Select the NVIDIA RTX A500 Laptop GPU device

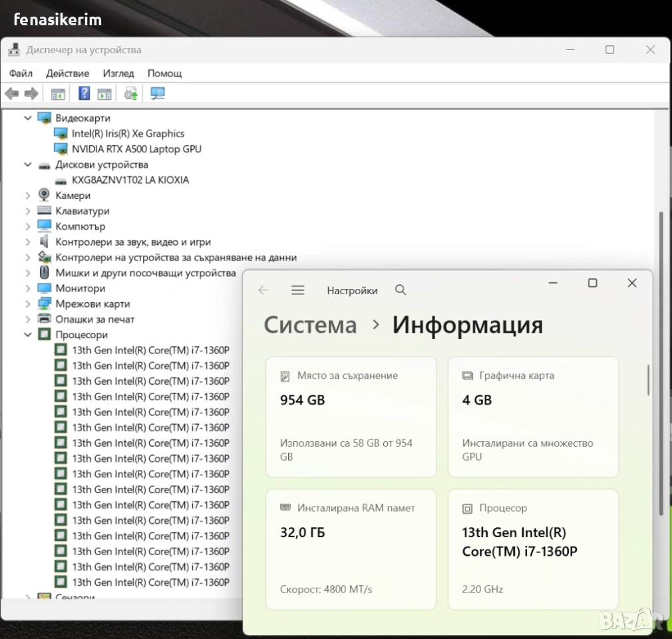(x=136, y=149)
